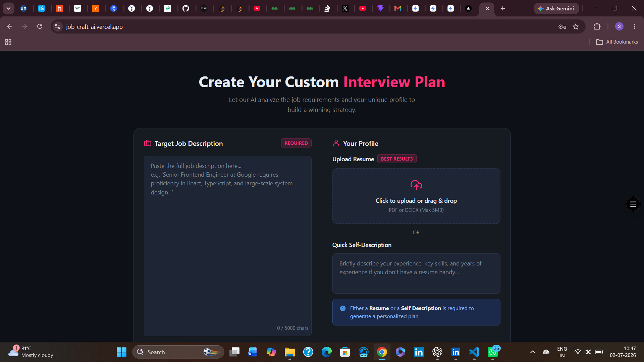Switch to the Internshala 'IS' tab

(42, 8)
